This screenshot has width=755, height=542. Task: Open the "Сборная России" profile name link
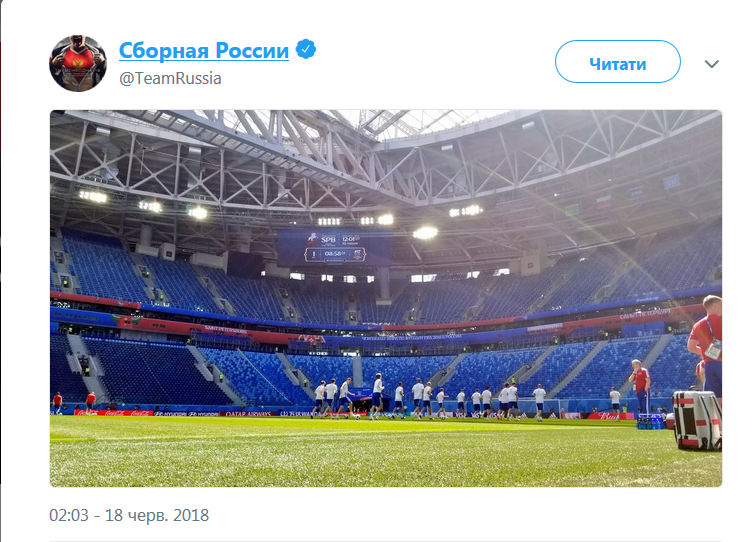(x=204, y=50)
